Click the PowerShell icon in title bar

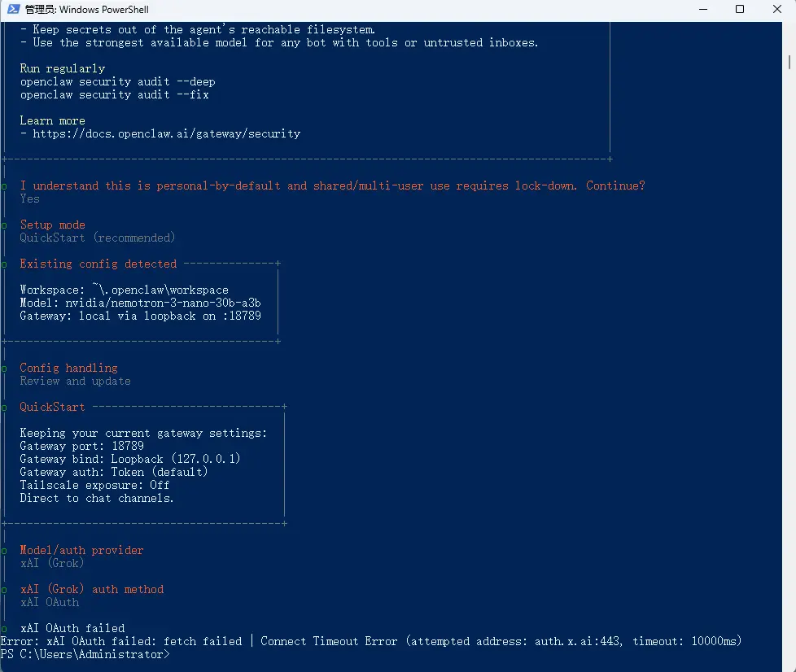(x=13, y=9)
